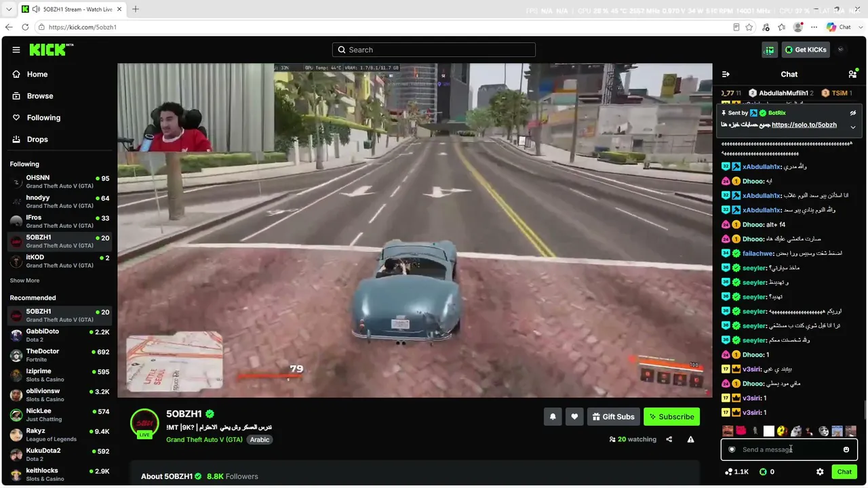Open Rakyz recommended channel
The width and height of the screenshot is (868, 488).
click(60, 435)
